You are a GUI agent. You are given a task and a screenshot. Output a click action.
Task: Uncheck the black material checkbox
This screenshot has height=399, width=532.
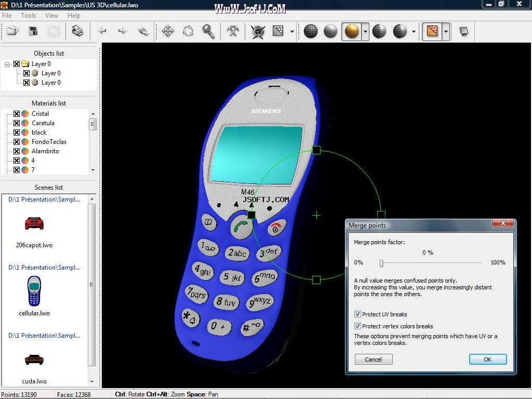click(x=16, y=132)
